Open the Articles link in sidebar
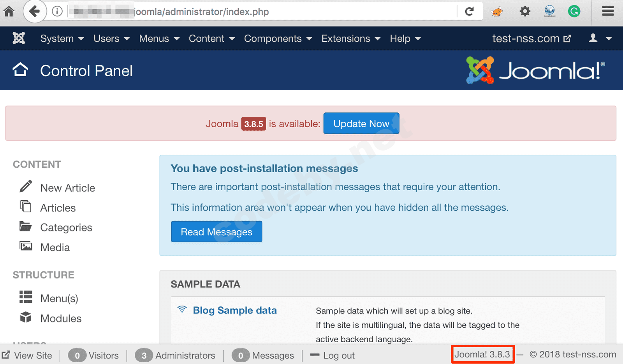 [x=58, y=208]
